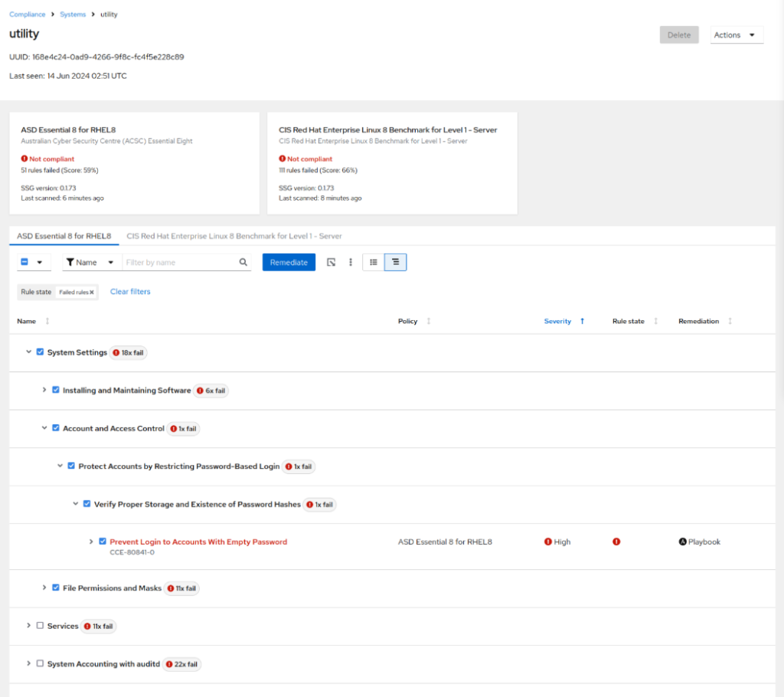Uncheck the System Settings checkbox
This screenshot has height=697, width=784.
pyautogui.click(x=40, y=352)
